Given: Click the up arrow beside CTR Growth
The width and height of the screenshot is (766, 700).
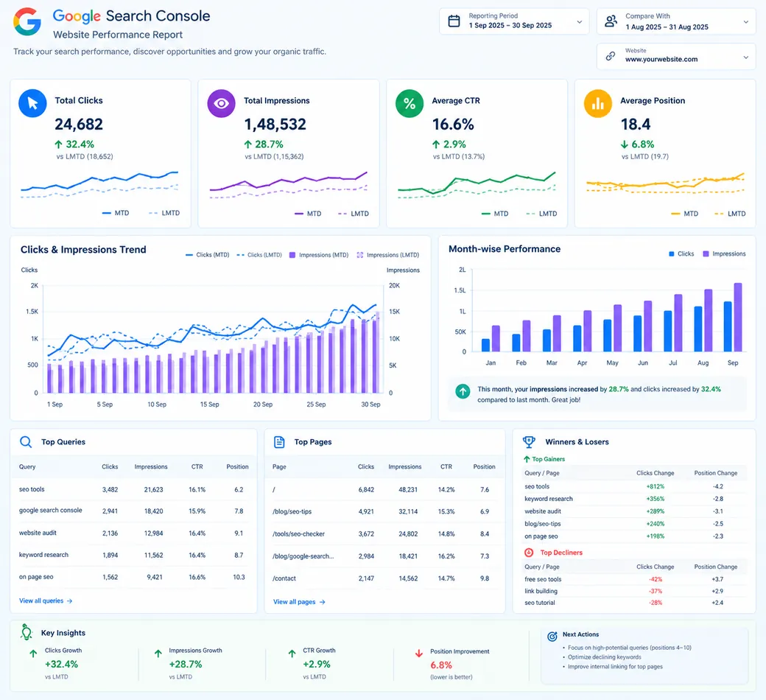Looking at the screenshot, I should pos(292,653).
